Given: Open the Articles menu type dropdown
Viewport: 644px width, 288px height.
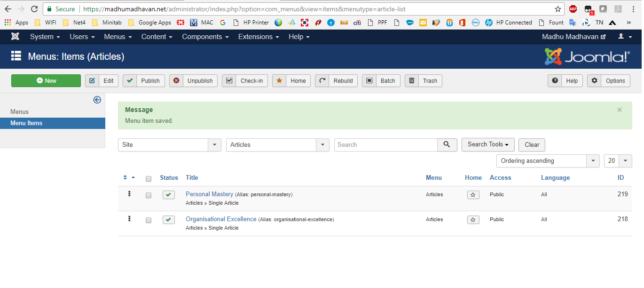Looking at the screenshot, I should (277, 144).
